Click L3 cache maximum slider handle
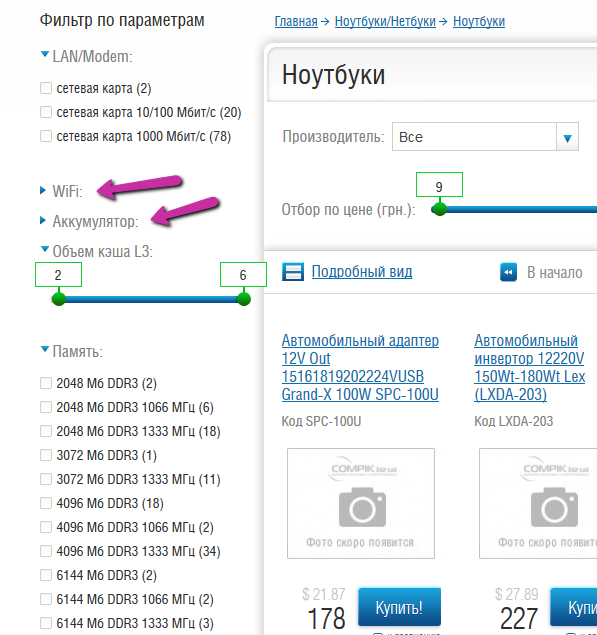This screenshot has height=635, width=597. click(243, 299)
